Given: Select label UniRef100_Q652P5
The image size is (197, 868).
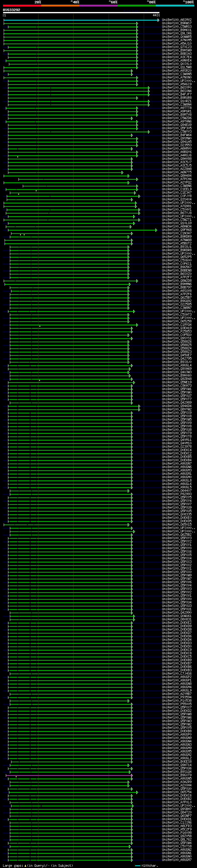Looking at the screenshot, I should pyautogui.click(x=176, y=257).
